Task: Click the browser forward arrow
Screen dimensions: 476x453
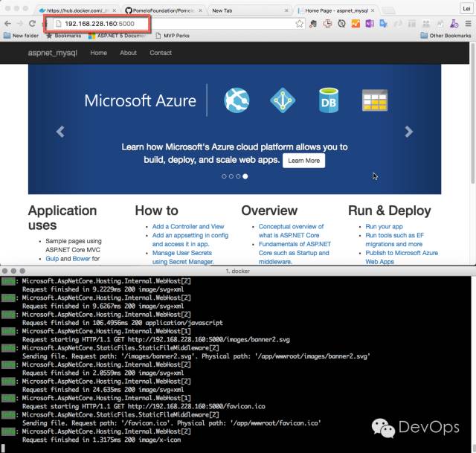Action: point(20,23)
